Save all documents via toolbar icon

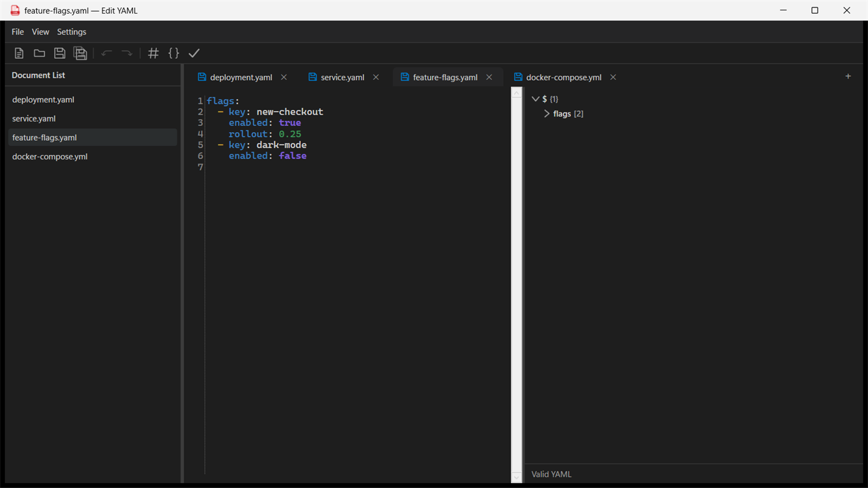pos(80,53)
